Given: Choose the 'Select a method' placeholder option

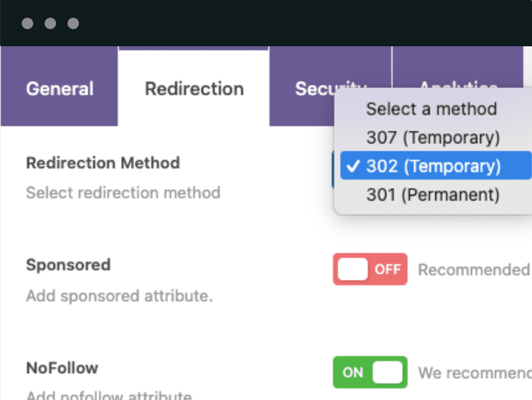Looking at the screenshot, I should point(431,109).
